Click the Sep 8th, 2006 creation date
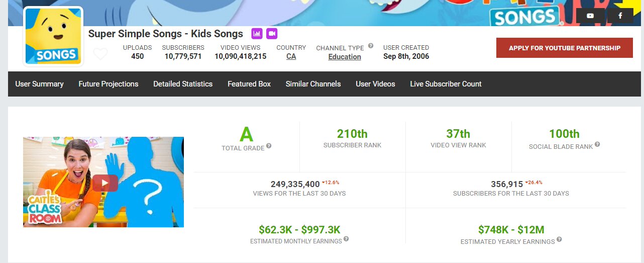Image resolution: width=644 pixels, height=263 pixels. pos(406,56)
